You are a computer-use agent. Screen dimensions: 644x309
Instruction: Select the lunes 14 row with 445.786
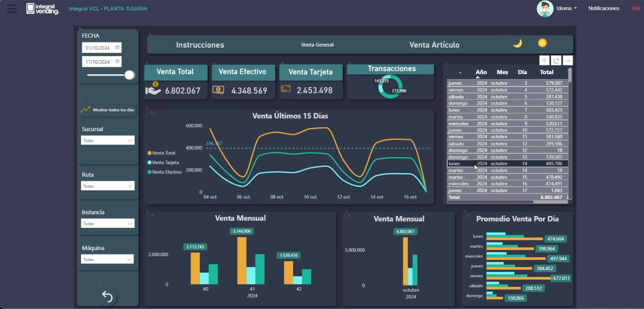click(x=507, y=164)
